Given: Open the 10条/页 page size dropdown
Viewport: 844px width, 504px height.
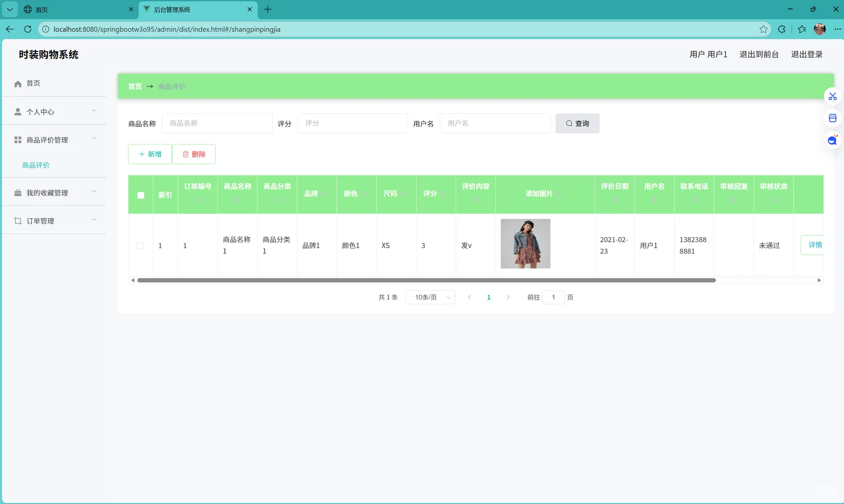Looking at the screenshot, I should pyautogui.click(x=430, y=297).
